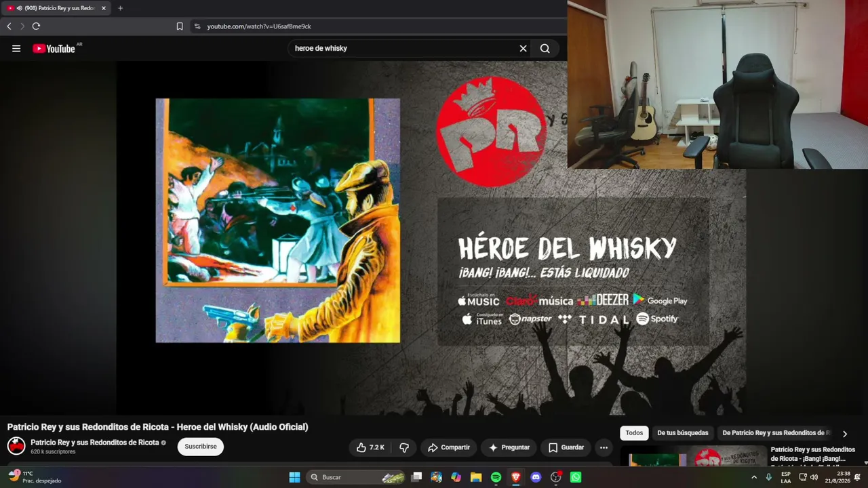Screen dimensions: 868x488
Task: Show hidden system tray icons
Action: click(x=754, y=477)
